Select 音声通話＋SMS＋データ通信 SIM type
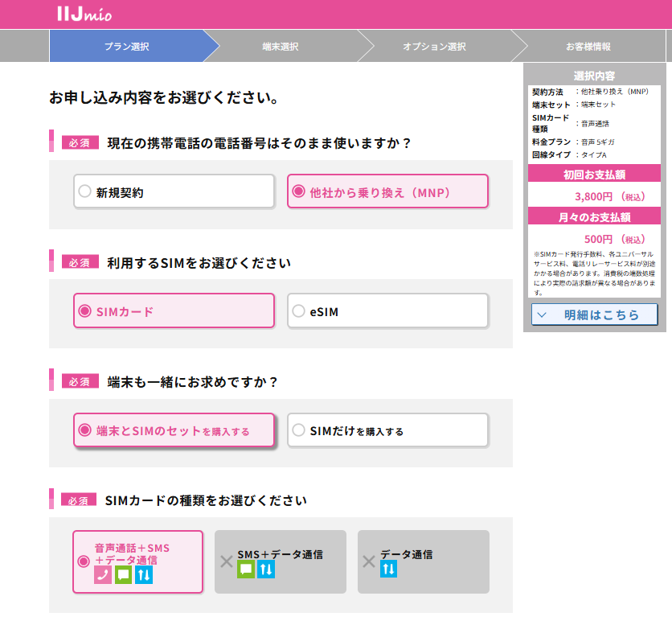672x625 pixels. (x=137, y=561)
